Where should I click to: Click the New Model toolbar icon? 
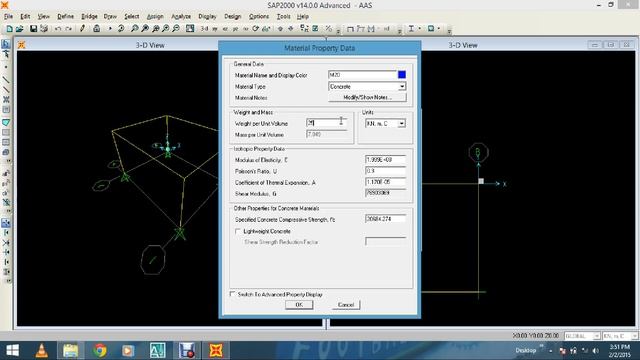pyautogui.click(x=9, y=29)
